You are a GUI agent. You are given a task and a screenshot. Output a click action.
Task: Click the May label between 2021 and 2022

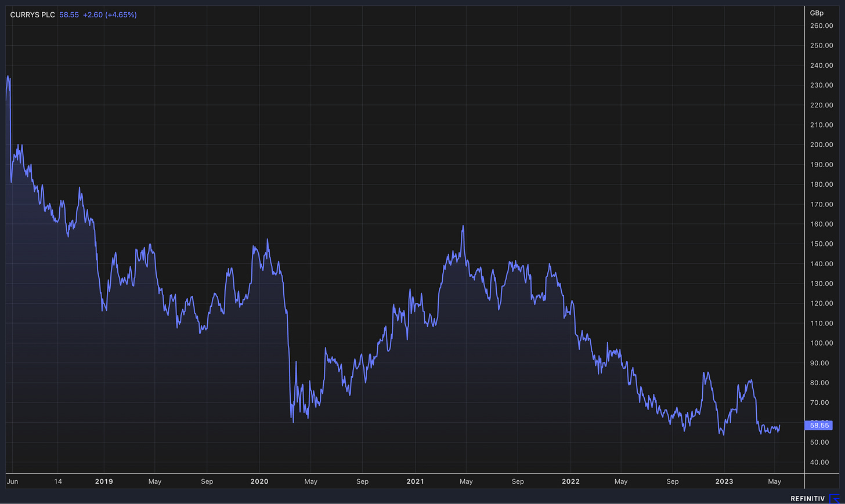tap(466, 481)
